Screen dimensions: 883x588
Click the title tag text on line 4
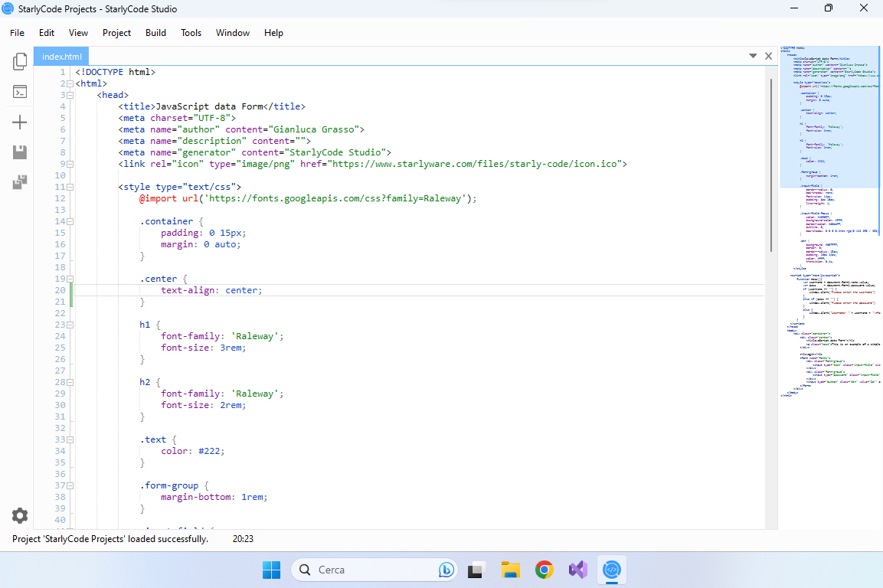coord(211,106)
